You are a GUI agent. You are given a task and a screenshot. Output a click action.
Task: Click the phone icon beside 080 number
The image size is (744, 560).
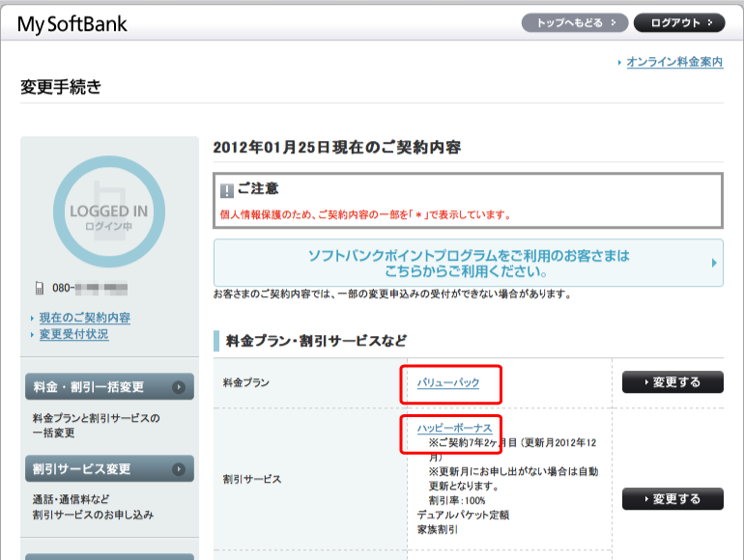(40, 288)
